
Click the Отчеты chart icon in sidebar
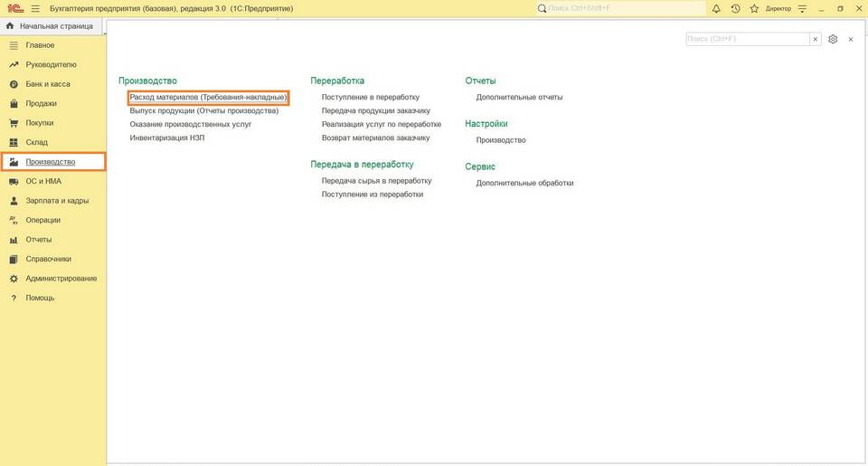click(14, 240)
